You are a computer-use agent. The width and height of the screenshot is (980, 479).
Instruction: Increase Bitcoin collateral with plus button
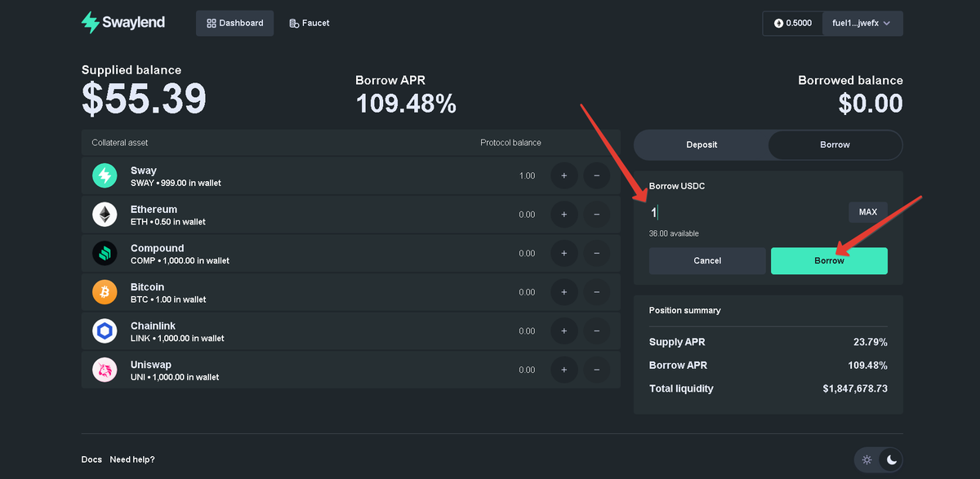[x=564, y=291]
